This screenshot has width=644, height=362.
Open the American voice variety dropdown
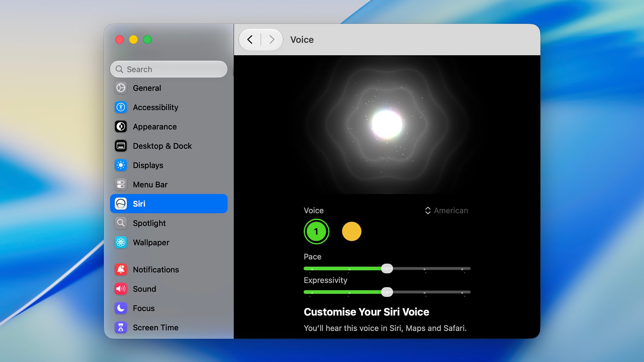pyautogui.click(x=447, y=210)
